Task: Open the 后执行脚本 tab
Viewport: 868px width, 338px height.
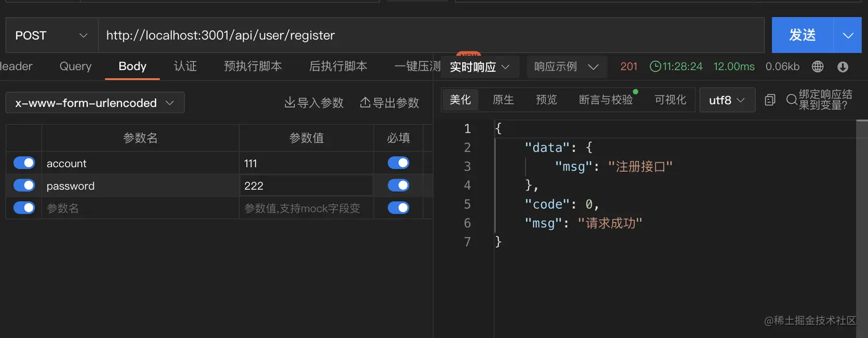Action: pos(338,66)
